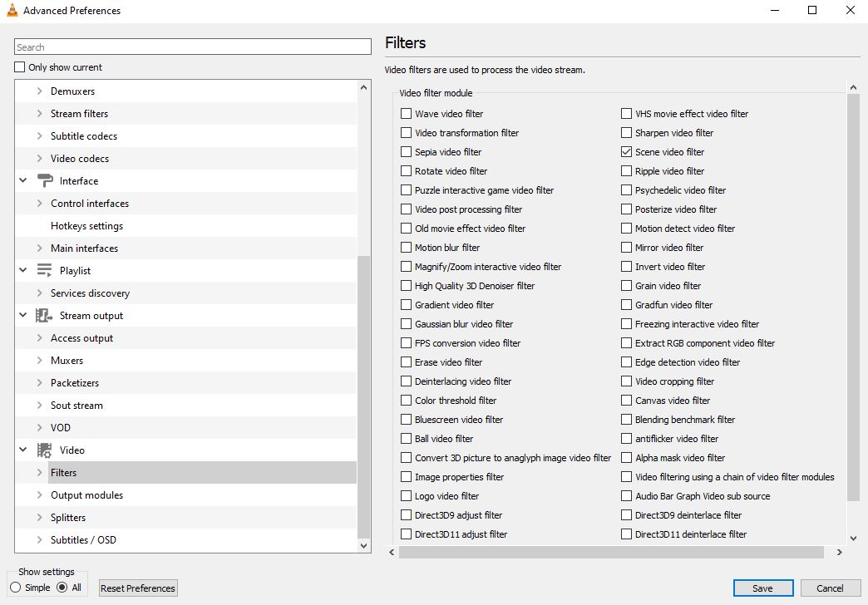Select VOD tree item
The image size is (868, 605).
[x=61, y=427]
